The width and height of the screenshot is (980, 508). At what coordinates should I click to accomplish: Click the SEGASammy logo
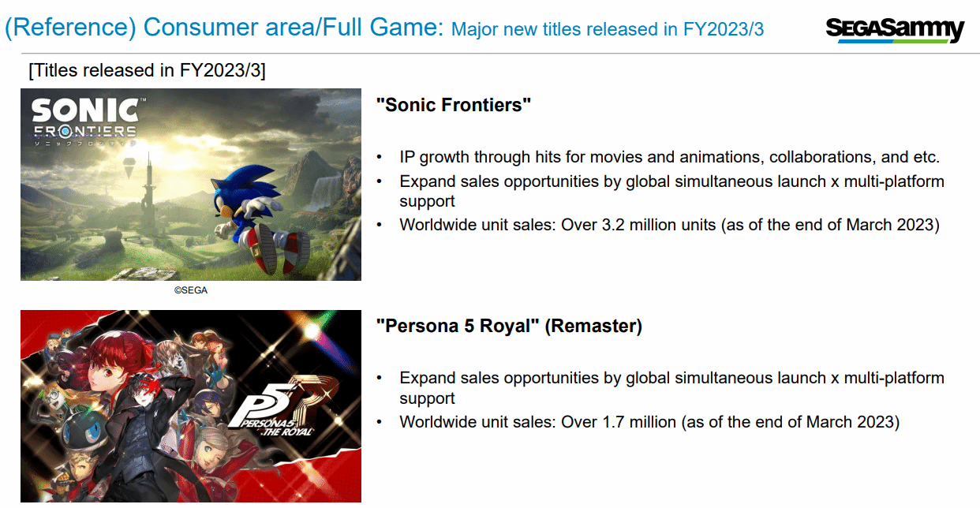click(895, 30)
